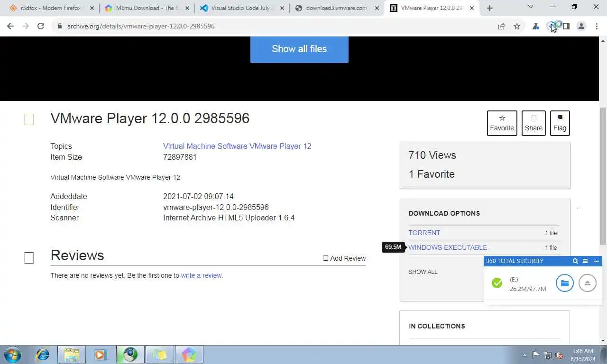Mark the item as Favorite
The width and height of the screenshot is (607, 364).
click(x=502, y=123)
